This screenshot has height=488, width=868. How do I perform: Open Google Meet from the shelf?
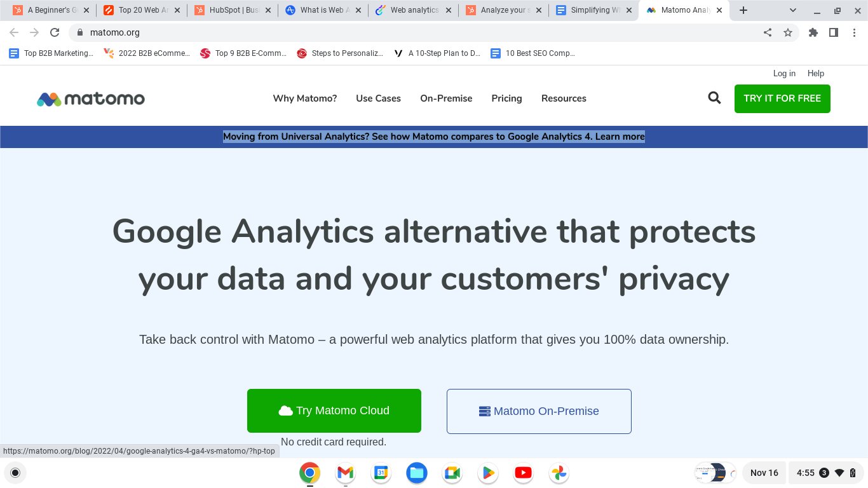(452, 473)
